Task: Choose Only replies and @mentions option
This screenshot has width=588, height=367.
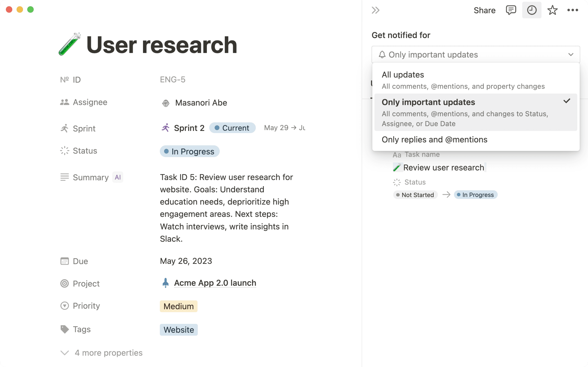Action: (434, 140)
